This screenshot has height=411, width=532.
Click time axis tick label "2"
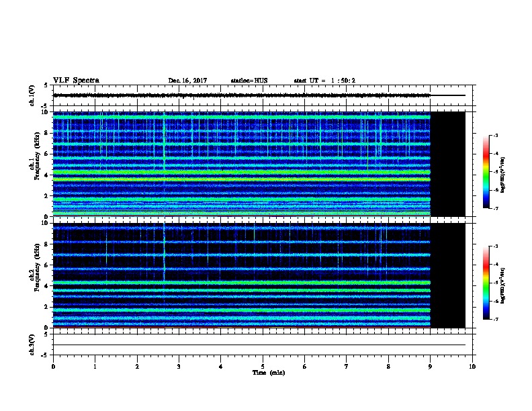click(137, 367)
